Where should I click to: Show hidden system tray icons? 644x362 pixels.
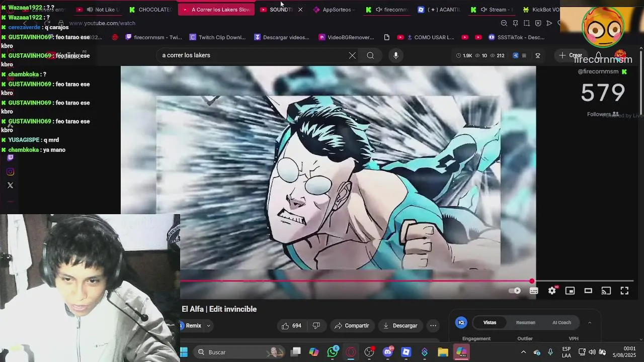(x=523, y=352)
